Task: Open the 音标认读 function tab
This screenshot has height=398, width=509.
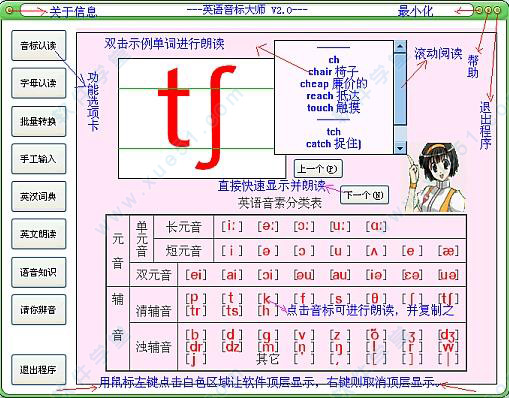Action: (39, 46)
